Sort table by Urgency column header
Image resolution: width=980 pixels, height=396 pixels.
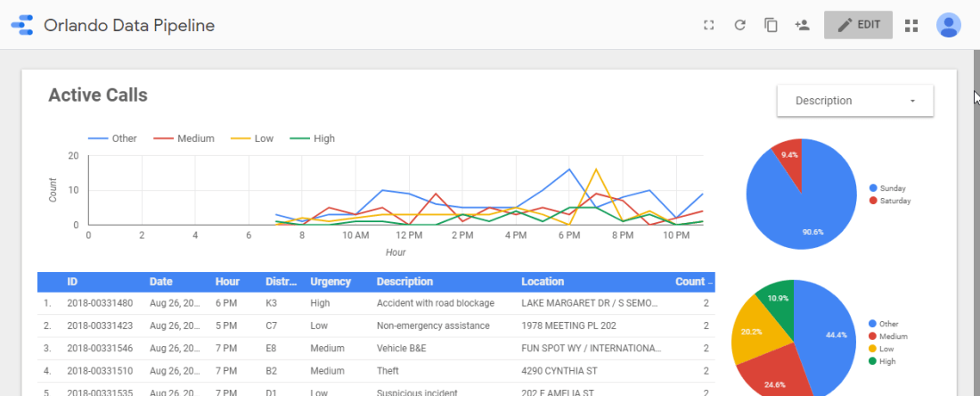click(x=330, y=282)
